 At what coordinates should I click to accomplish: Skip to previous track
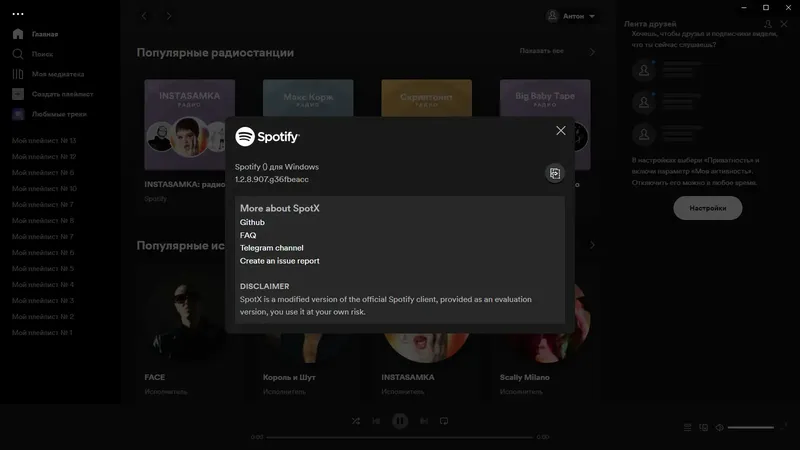click(x=376, y=421)
